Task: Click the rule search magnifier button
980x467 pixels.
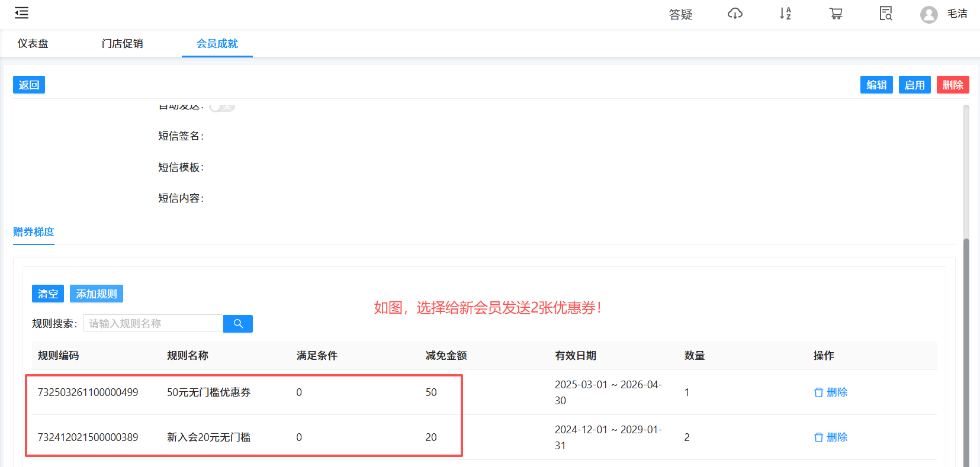Action: (238, 324)
